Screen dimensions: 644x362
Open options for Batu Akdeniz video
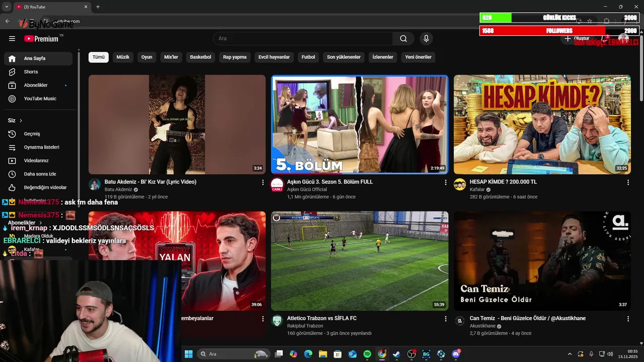point(263,183)
